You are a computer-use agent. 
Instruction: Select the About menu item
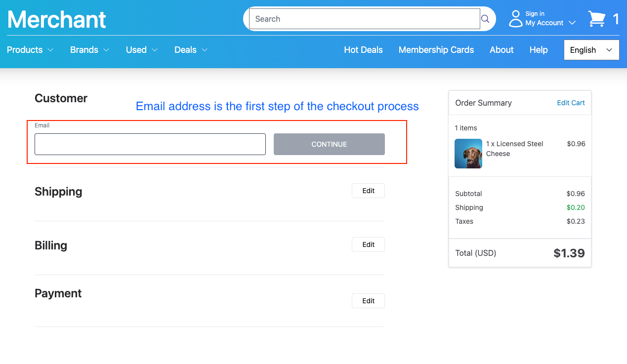click(501, 50)
